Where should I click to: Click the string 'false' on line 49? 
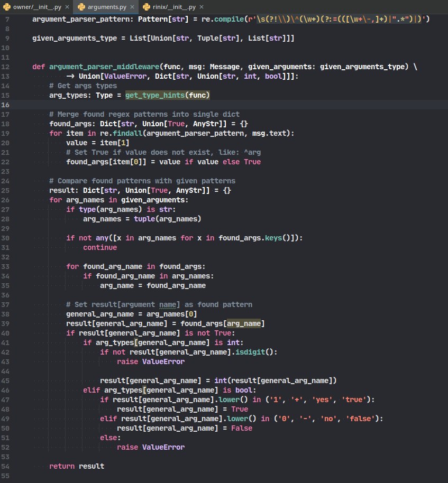click(360, 419)
